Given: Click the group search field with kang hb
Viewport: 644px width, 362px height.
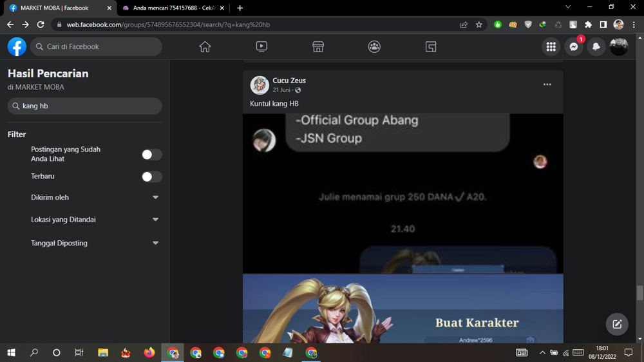Looking at the screenshot, I should 84,106.
